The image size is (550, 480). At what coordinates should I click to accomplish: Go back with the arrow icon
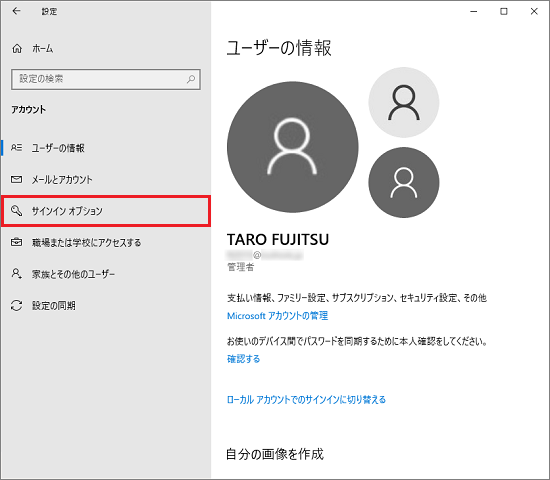tap(16, 11)
